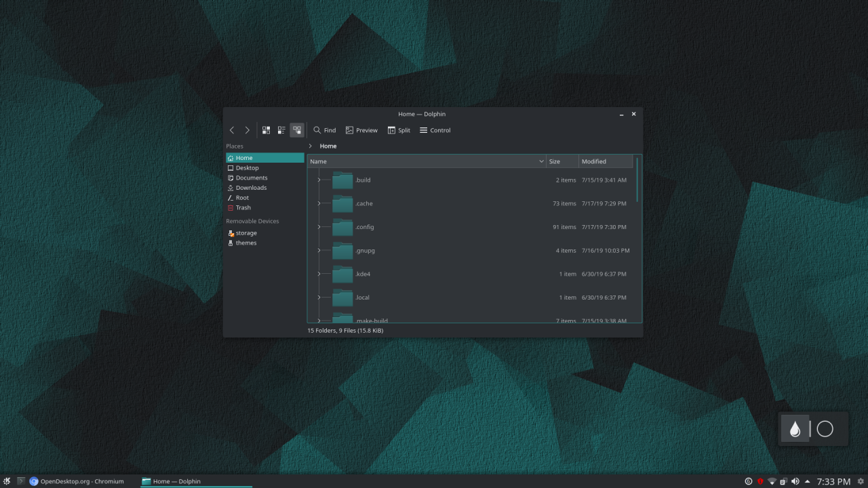
Task: Open the Find search tool
Action: pyautogui.click(x=324, y=130)
